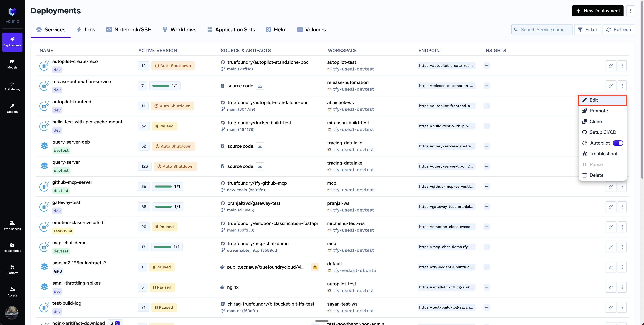Open the Secrets sidebar section
This screenshot has height=325, width=644.
tap(12, 108)
